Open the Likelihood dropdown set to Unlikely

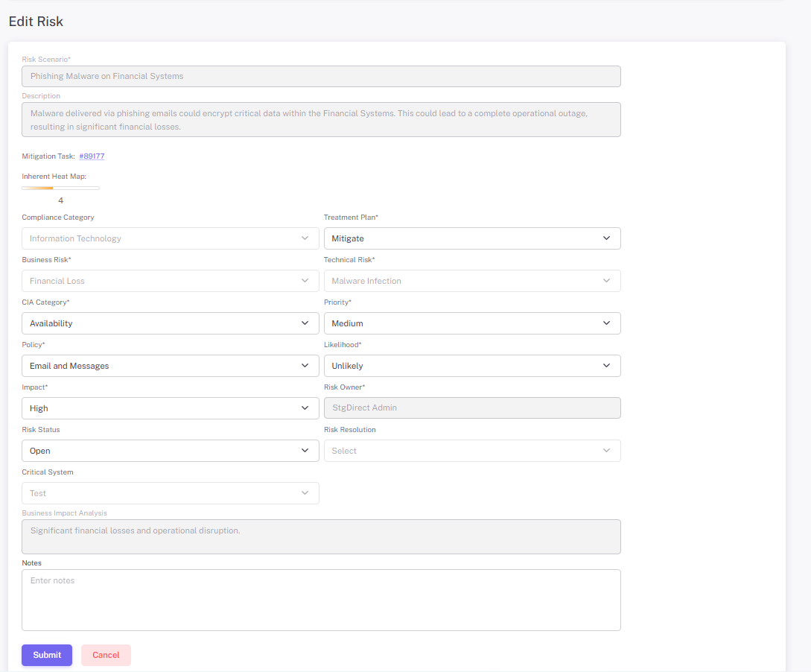tap(471, 366)
